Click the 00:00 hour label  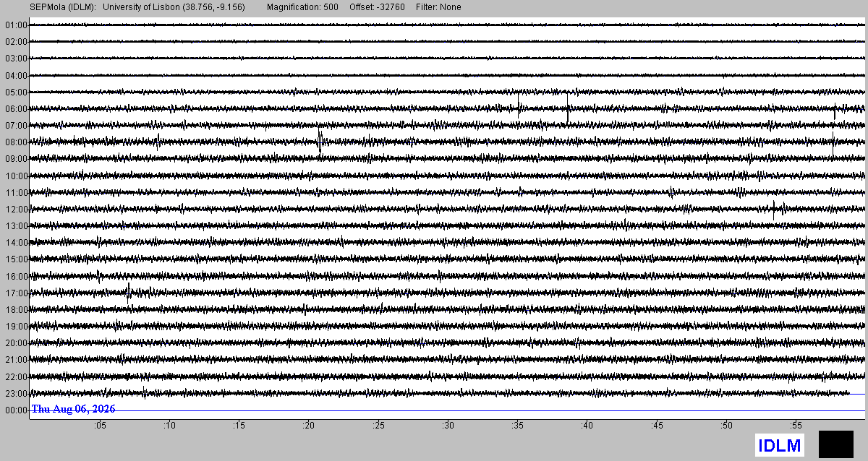tap(15, 410)
